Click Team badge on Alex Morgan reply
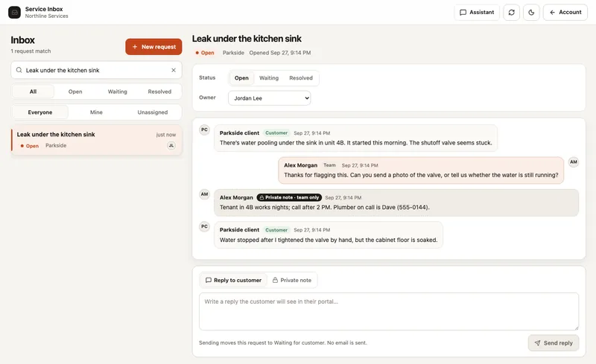596x364 pixels. coord(329,165)
